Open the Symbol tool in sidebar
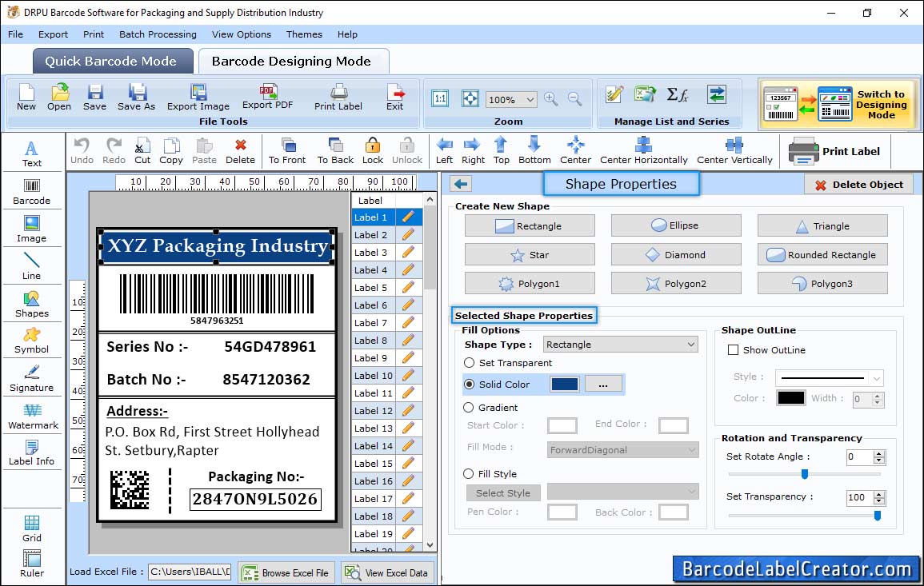Viewport: 924px width, 586px height. (x=32, y=341)
